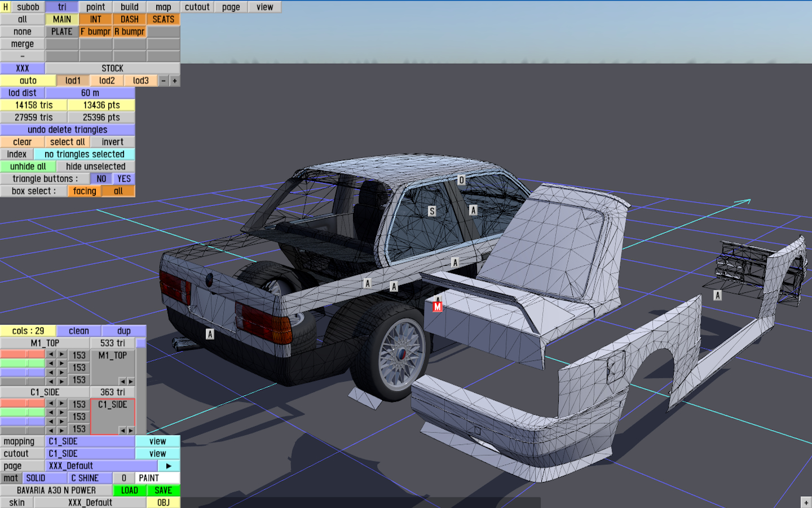This screenshot has width=812, height=508.
Task: Switch to lod2
Action: (107, 81)
